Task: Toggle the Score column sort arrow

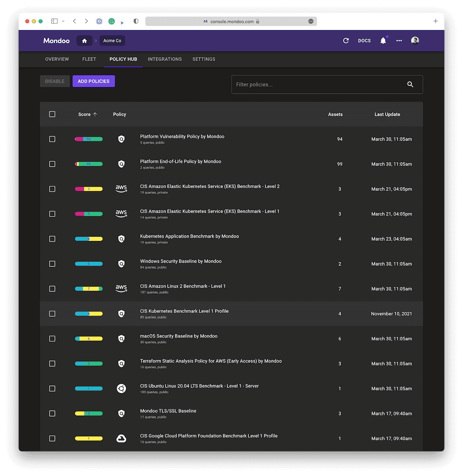Action: pyautogui.click(x=96, y=114)
